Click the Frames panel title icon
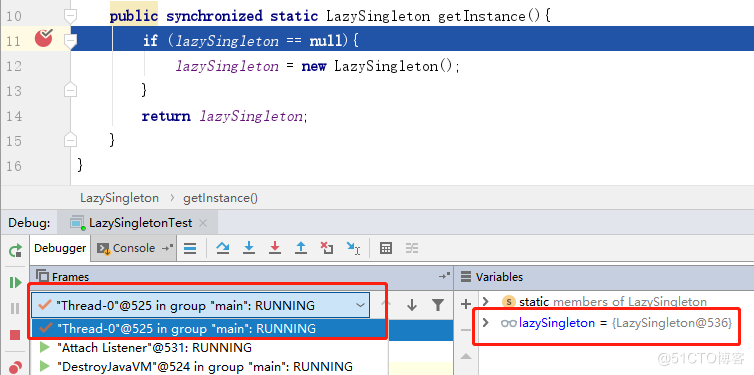 [x=43, y=276]
